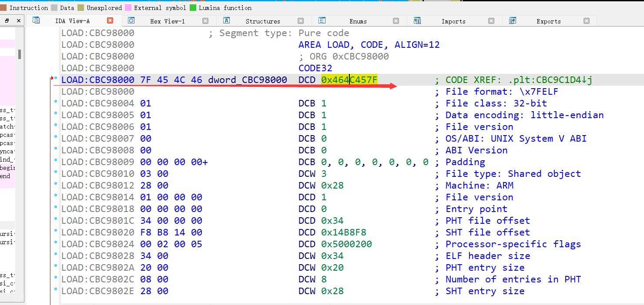Image resolution: width=644 pixels, height=305 pixels.
Task: Click the External symbol pink legend swatch
Action: pyautogui.click(x=128, y=8)
